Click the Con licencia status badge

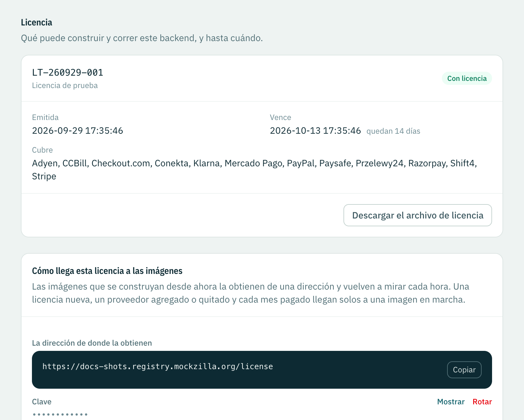click(467, 78)
